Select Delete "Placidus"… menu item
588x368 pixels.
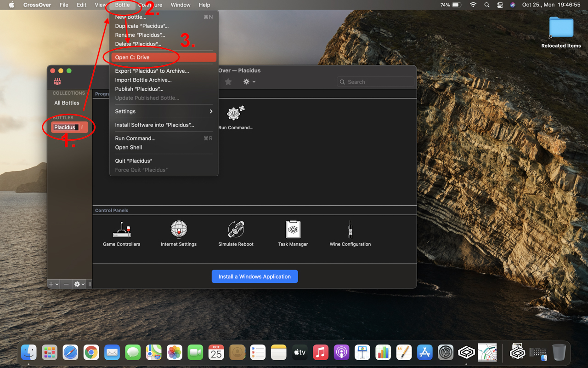point(164,44)
